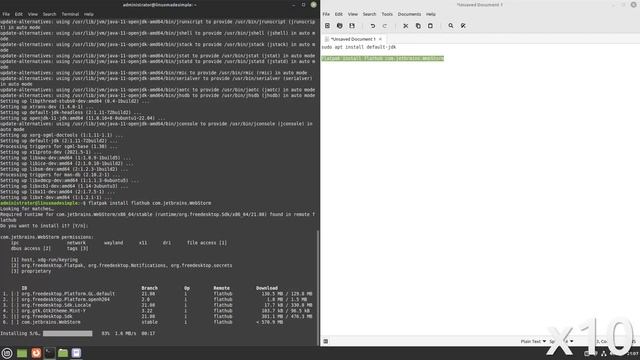Select the Unsaved Document 1 tab

352,39
